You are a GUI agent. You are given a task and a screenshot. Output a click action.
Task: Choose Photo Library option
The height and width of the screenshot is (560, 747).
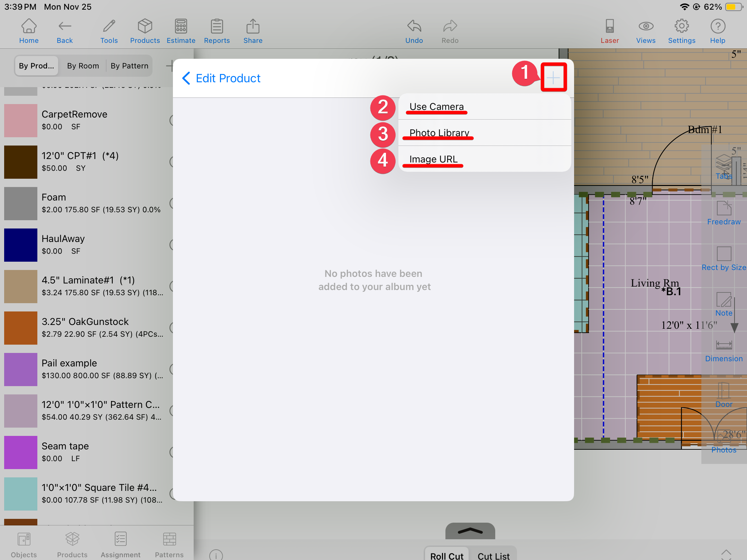coord(439,133)
